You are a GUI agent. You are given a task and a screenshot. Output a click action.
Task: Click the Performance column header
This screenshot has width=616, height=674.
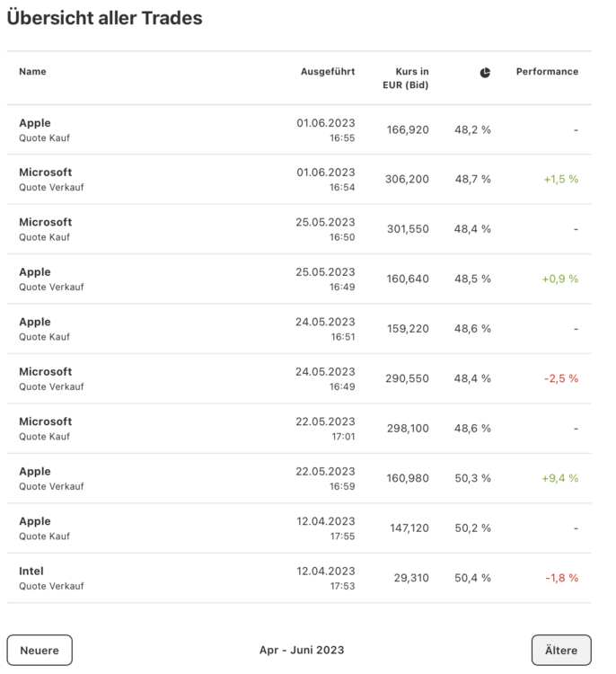(547, 72)
